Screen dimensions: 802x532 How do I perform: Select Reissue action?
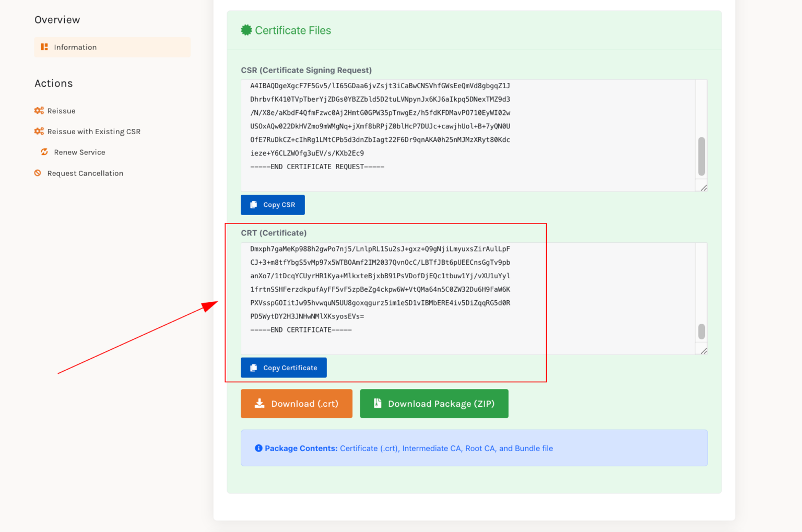(61, 111)
